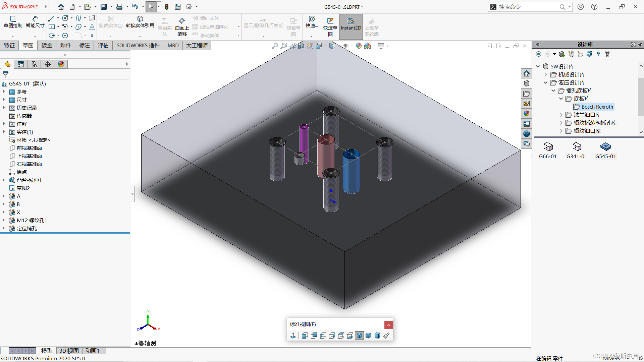Click the Undo arrow icon

pyautogui.click(x=135, y=7)
